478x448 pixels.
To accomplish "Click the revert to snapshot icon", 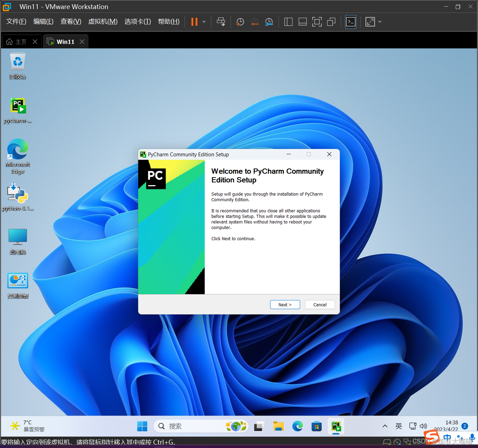I will coord(254,22).
